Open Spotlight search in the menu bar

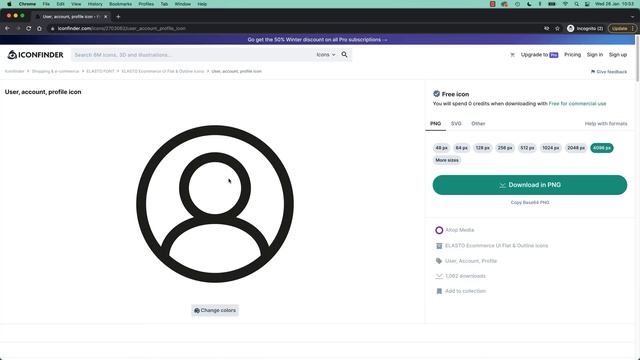[576, 4]
